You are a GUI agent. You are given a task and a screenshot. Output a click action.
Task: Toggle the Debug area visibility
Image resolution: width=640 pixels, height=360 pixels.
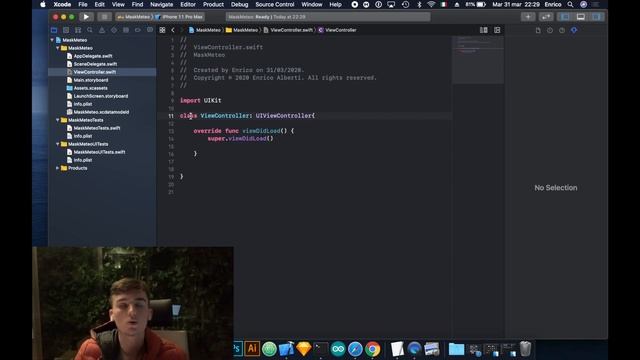tap(580, 17)
